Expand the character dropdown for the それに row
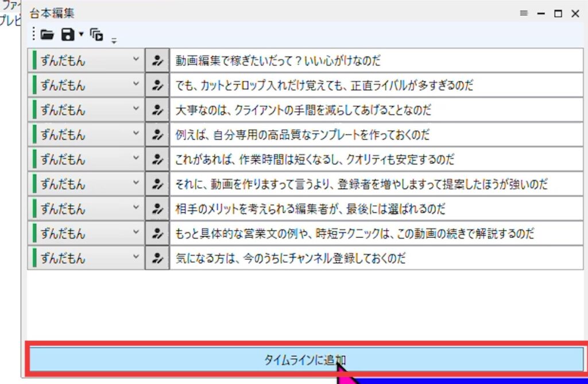The height and width of the screenshot is (384, 588). pos(136,184)
